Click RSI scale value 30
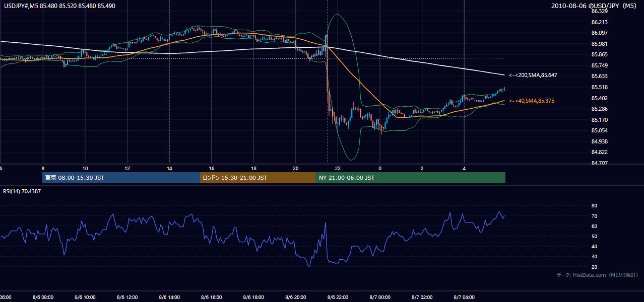The image size is (644, 302). click(594, 257)
